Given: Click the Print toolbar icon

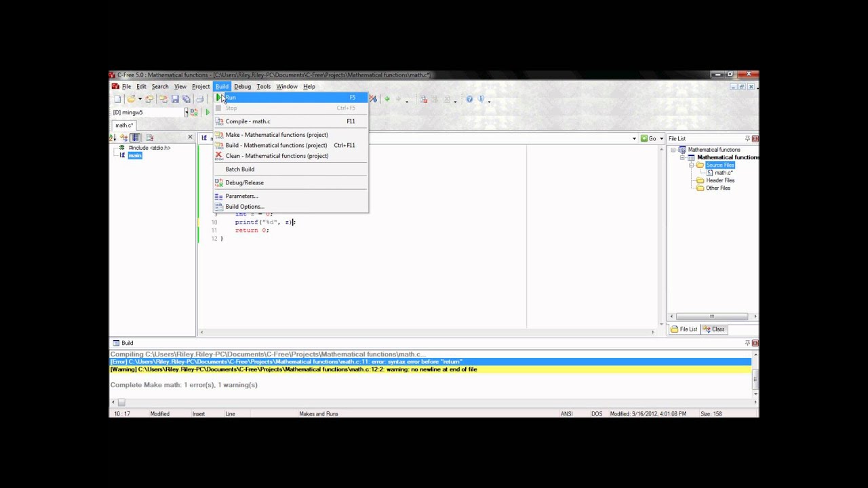Looking at the screenshot, I should (200, 100).
